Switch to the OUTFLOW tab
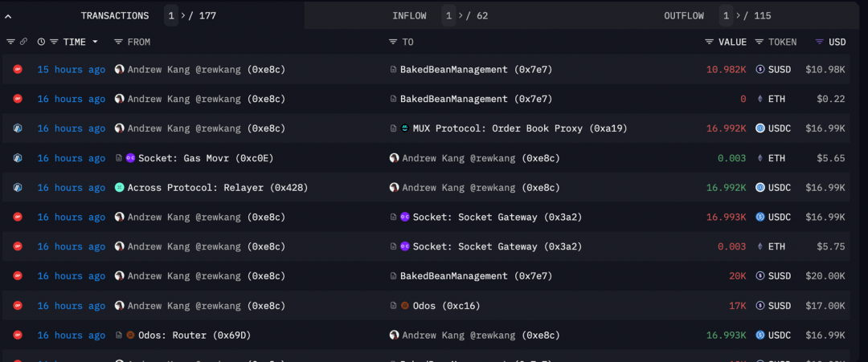Screen dimensions: 868x362 [683, 15]
